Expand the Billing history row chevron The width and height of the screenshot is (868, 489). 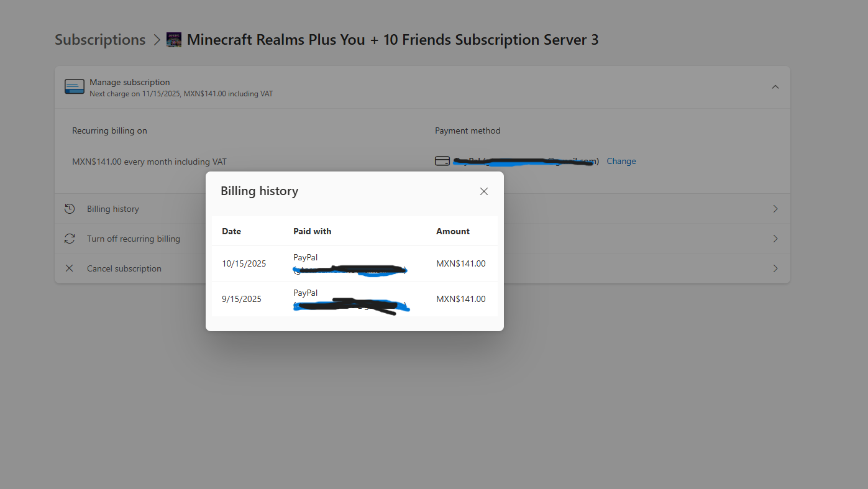pos(775,209)
